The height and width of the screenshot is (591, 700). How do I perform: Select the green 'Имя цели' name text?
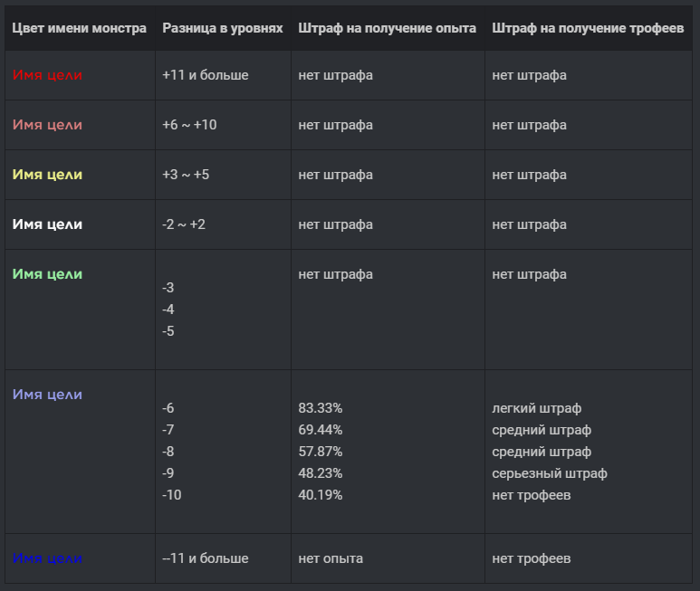[x=47, y=274]
